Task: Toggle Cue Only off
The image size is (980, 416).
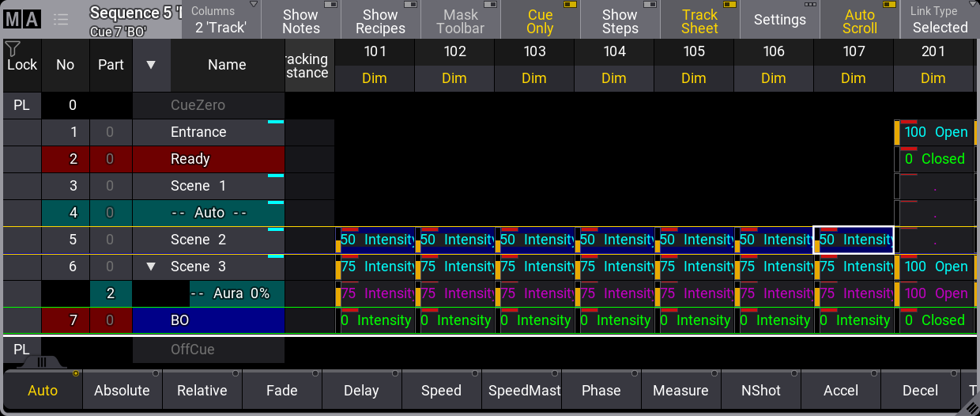Action: pyautogui.click(x=540, y=20)
